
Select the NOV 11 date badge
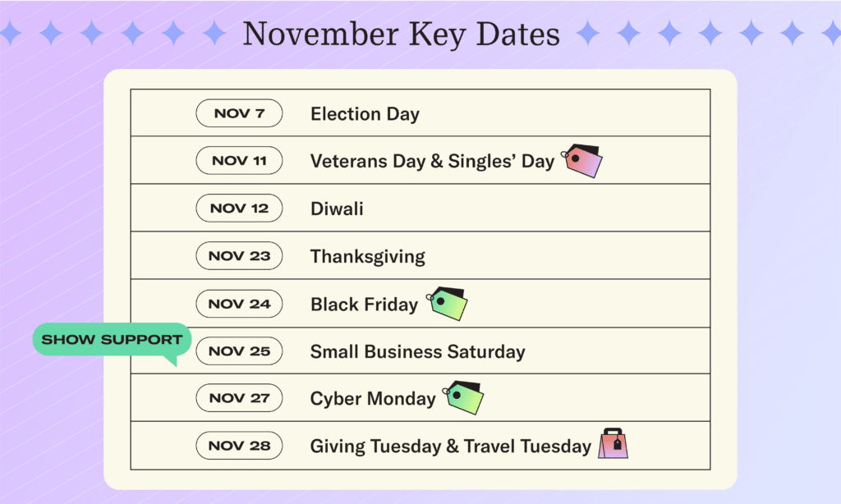(x=239, y=160)
